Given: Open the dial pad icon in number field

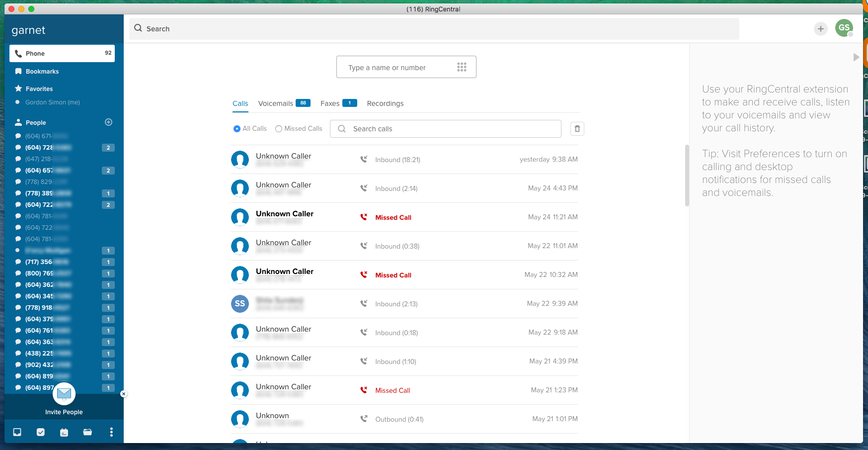Looking at the screenshot, I should (x=462, y=67).
